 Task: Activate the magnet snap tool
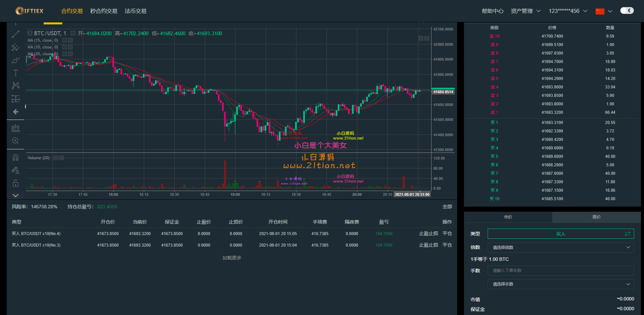(16, 157)
